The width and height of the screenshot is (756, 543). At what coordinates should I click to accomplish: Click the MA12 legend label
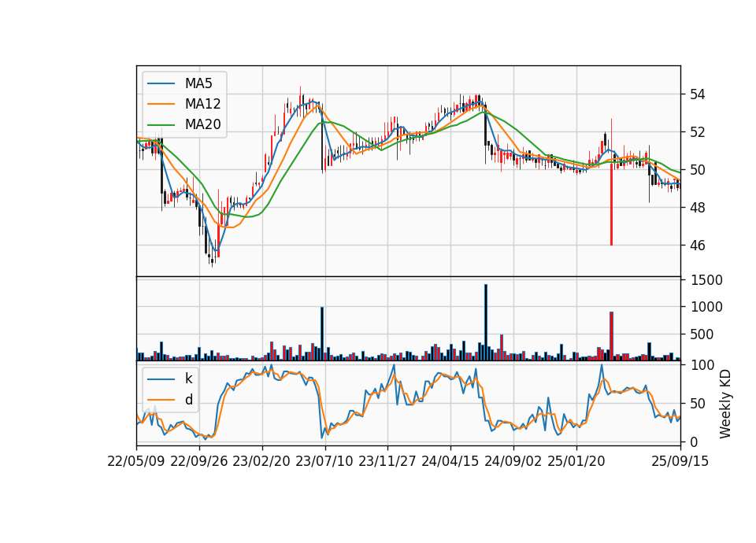[202, 104]
